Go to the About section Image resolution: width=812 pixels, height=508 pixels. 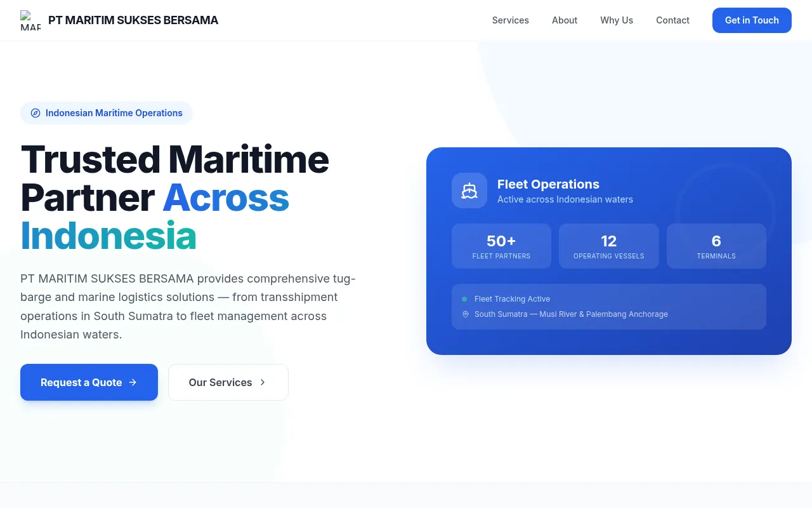pos(565,20)
